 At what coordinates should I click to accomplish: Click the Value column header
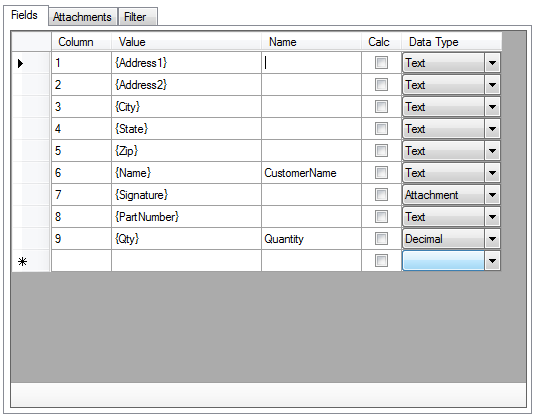[x=186, y=42]
